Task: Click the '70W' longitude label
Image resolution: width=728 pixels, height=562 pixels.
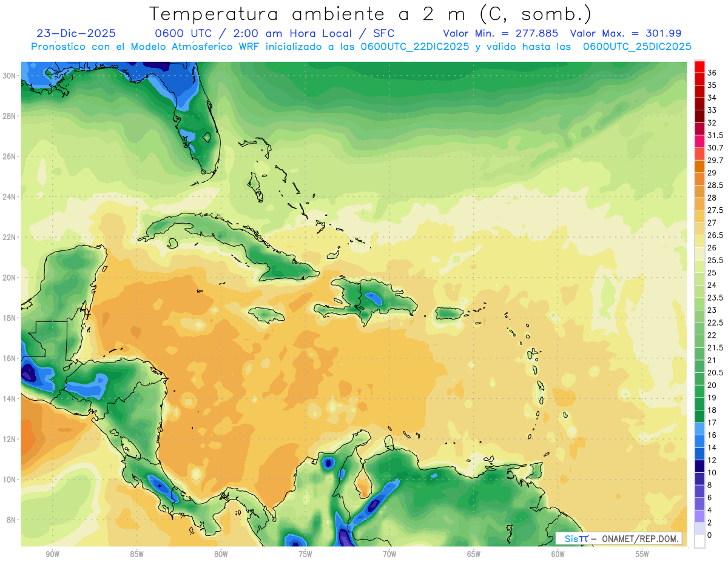Action: point(389,554)
